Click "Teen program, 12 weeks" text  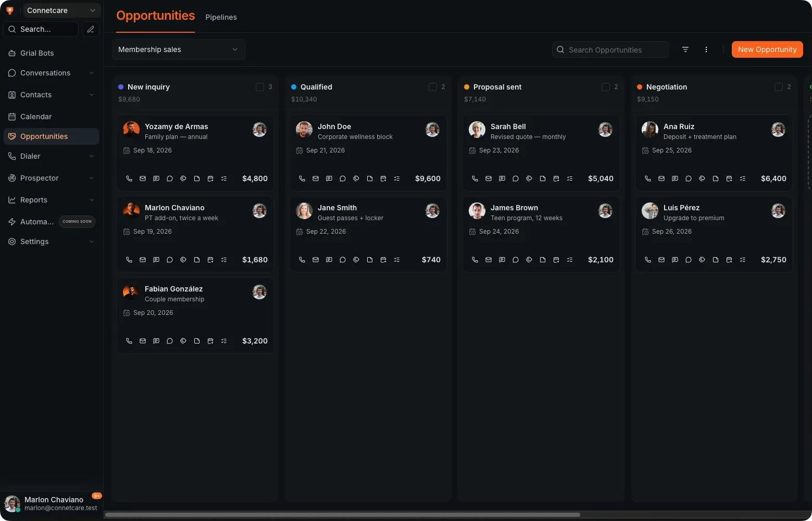point(527,218)
